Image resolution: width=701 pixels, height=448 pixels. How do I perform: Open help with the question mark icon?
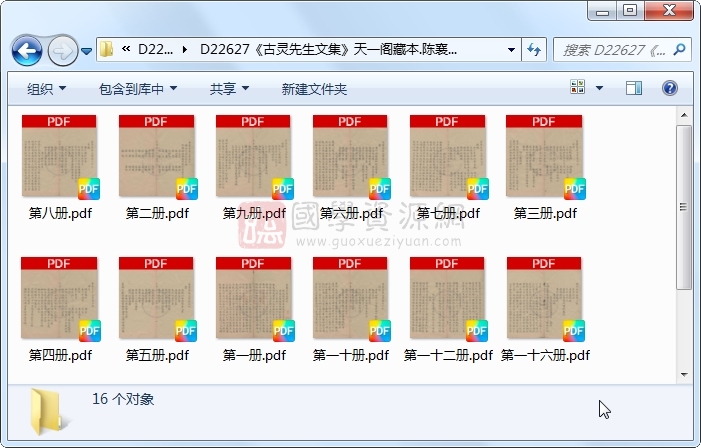669,88
